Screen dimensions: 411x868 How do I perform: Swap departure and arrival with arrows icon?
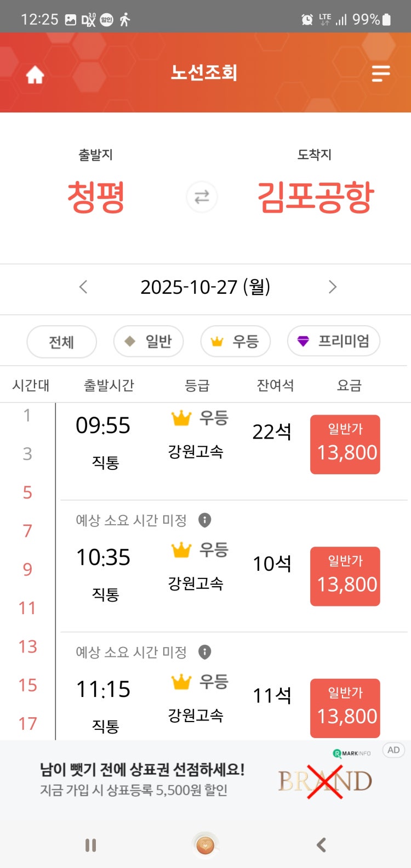[x=202, y=197]
